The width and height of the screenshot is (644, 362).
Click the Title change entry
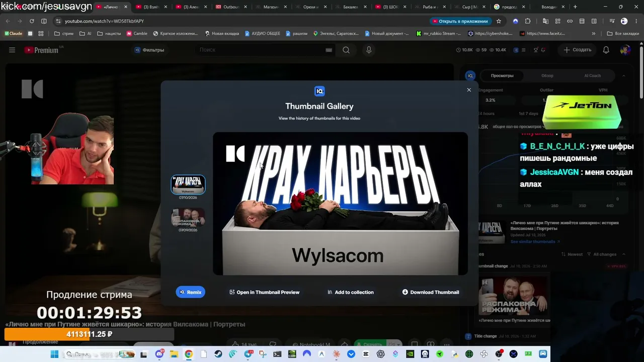(x=485, y=336)
